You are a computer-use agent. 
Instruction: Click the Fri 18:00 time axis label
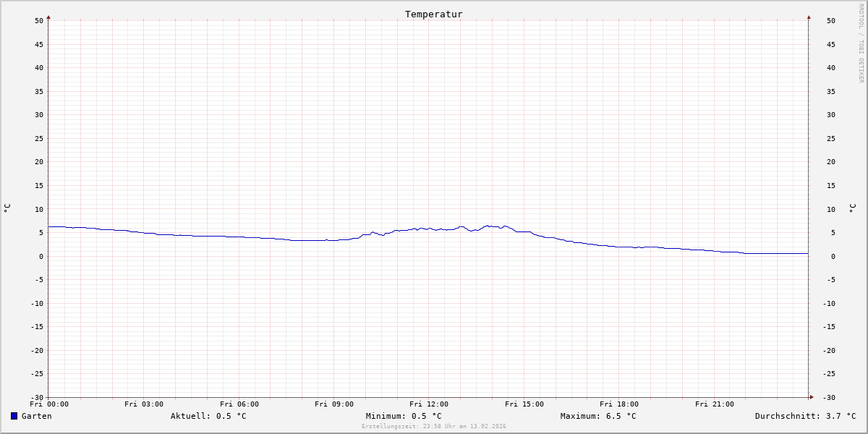click(619, 404)
